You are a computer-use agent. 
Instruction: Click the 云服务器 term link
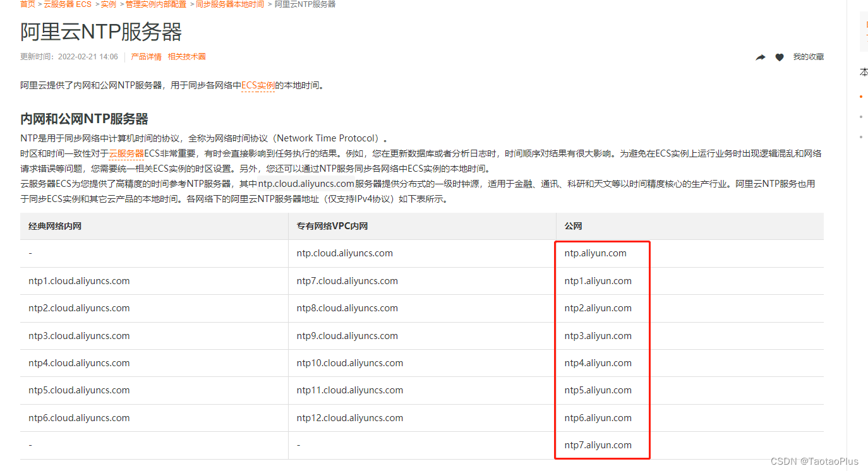(x=126, y=153)
